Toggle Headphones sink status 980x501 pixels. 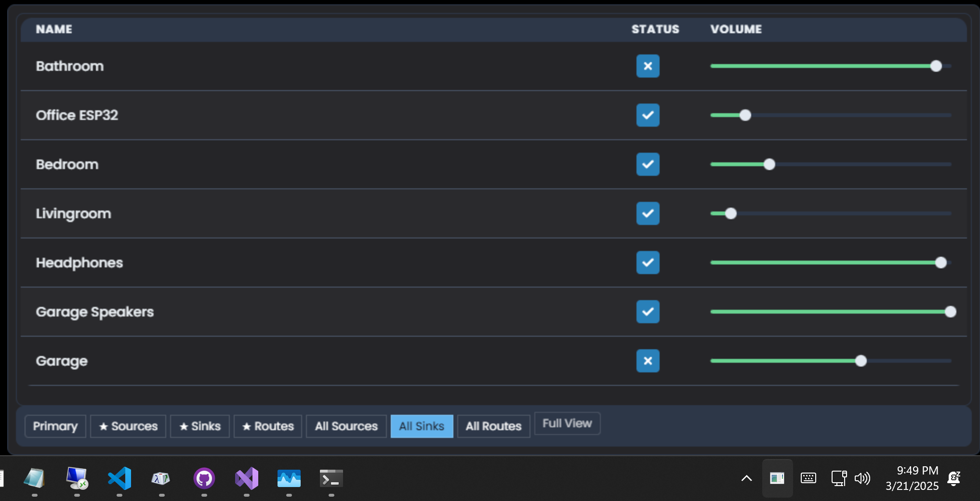648,263
